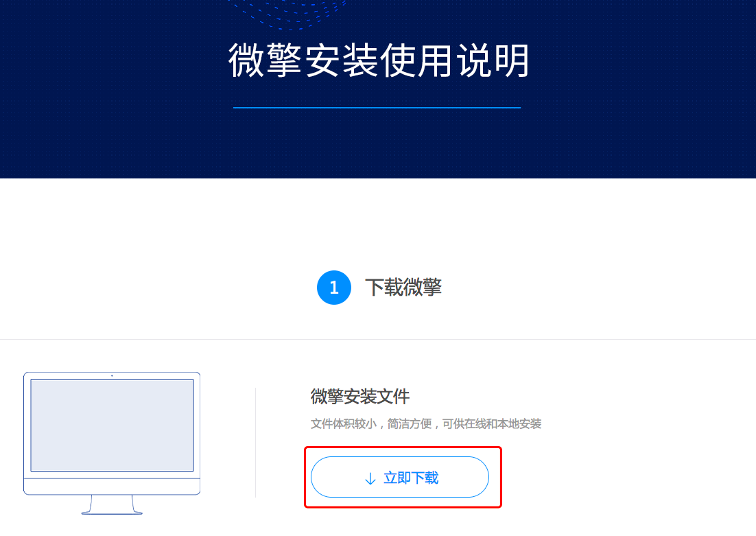This screenshot has height=536, width=756.
Task: Select the blue step 1 circle badge
Action: point(333,288)
